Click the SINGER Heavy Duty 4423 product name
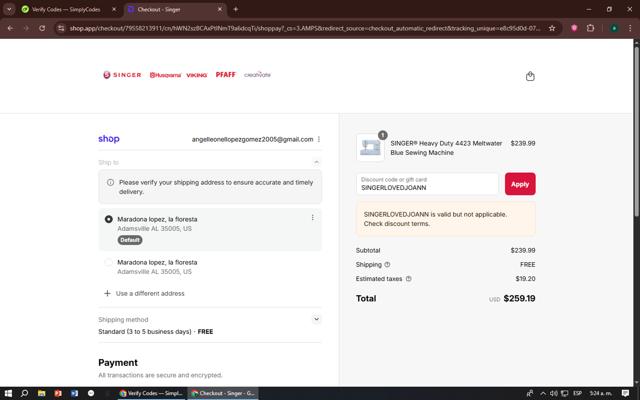This screenshot has width=640, height=400. tap(446, 148)
